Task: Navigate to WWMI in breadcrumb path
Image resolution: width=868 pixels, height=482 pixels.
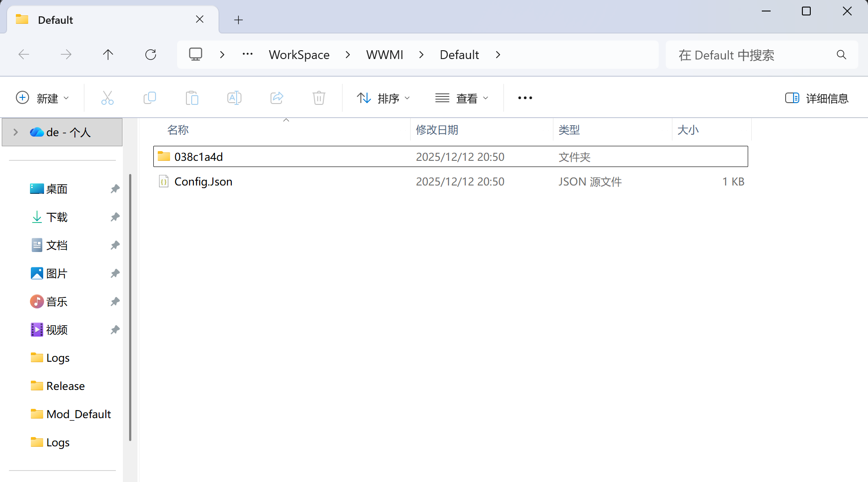Action: [x=384, y=55]
